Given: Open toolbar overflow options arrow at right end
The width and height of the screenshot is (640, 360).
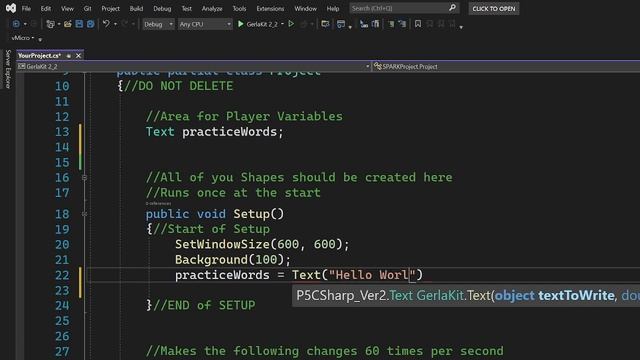Looking at the screenshot, I should click(x=461, y=27).
